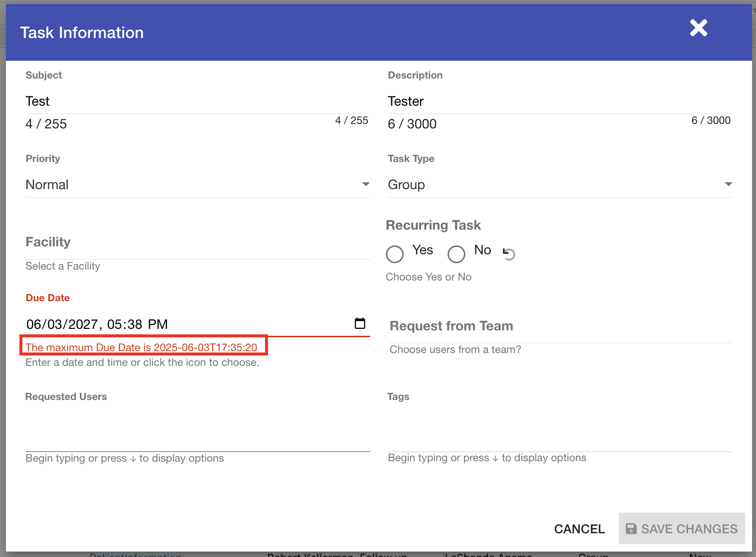Open the Due Date calendar picker
The image size is (756, 557).
(360, 323)
